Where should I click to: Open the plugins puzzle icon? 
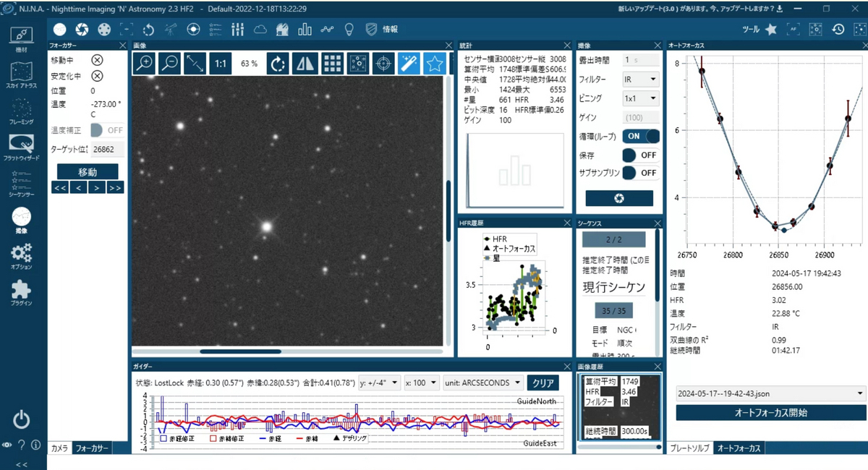pos(21,292)
